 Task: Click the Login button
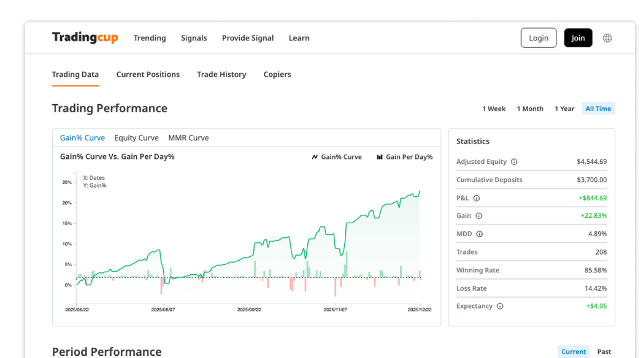pos(538,38)
